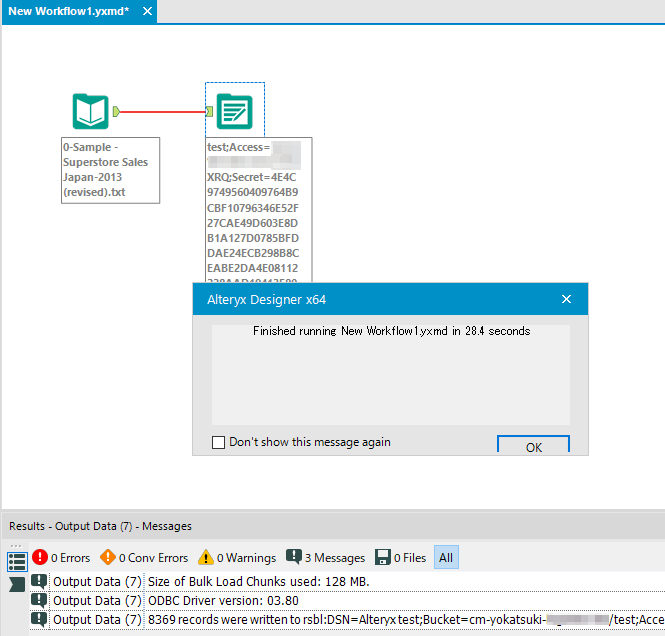Screen dimensions: 665x636
Task: Select the All results filter
Action: [446, 558]
